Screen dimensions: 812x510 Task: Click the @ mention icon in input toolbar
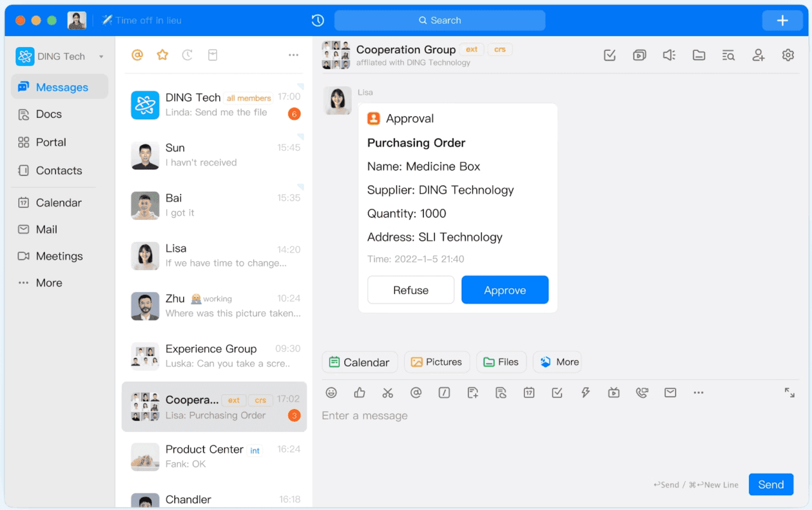416,392
